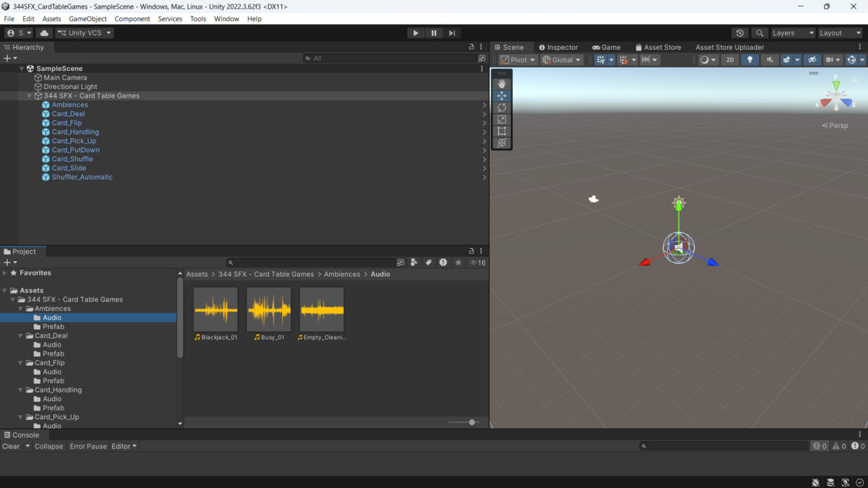Switch to the Inspector tab
Viewport: 868px width, 488px height.
558,47
